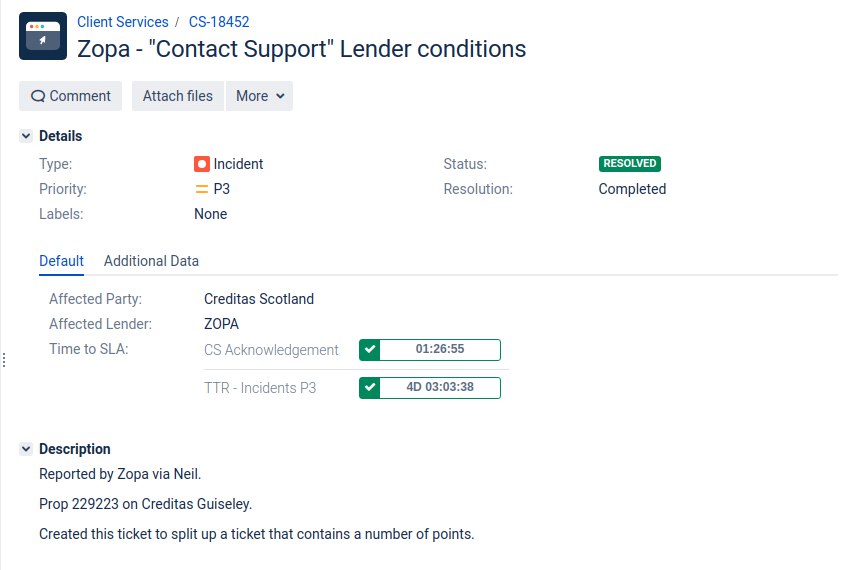Viewport: 852px width, 570px height.
Task: Open the More dropdown menu
Action: coord(259,96)
